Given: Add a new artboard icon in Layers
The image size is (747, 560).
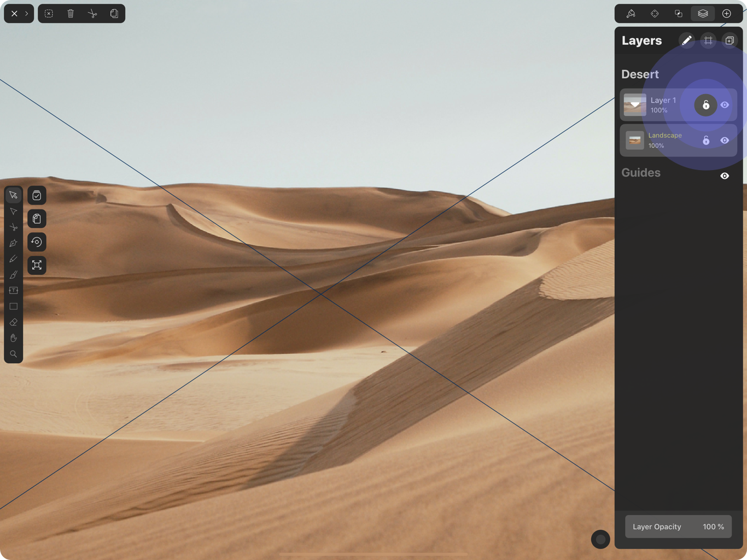Looking at the screenshot, I should [x=708, y=40].
